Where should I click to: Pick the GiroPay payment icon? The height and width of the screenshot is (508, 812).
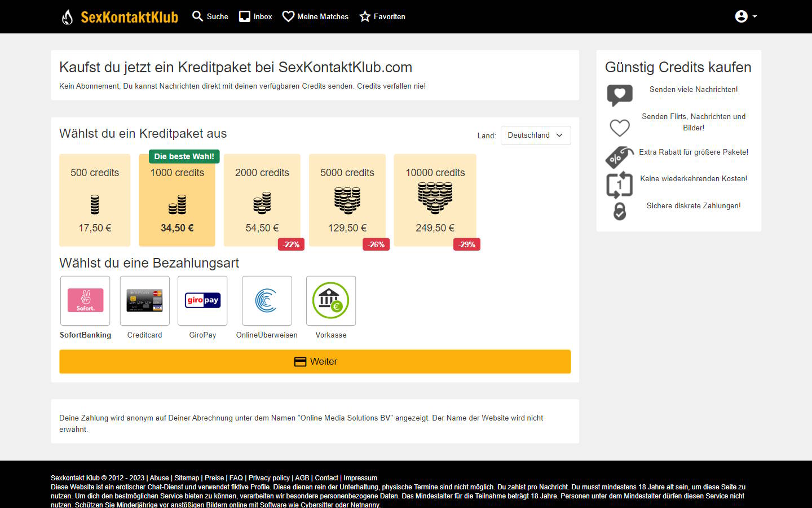click(x=202, y=300)
